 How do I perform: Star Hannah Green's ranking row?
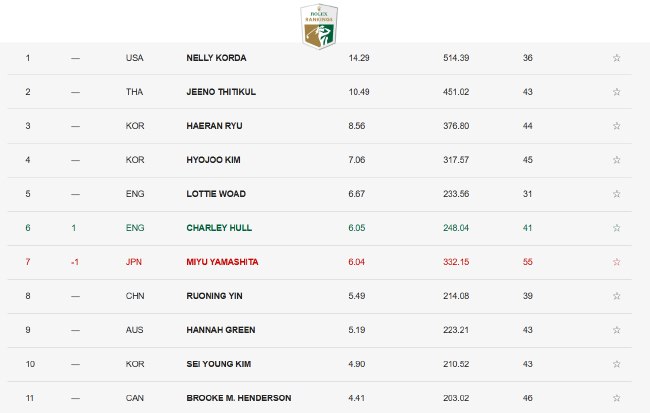point(616,330)
